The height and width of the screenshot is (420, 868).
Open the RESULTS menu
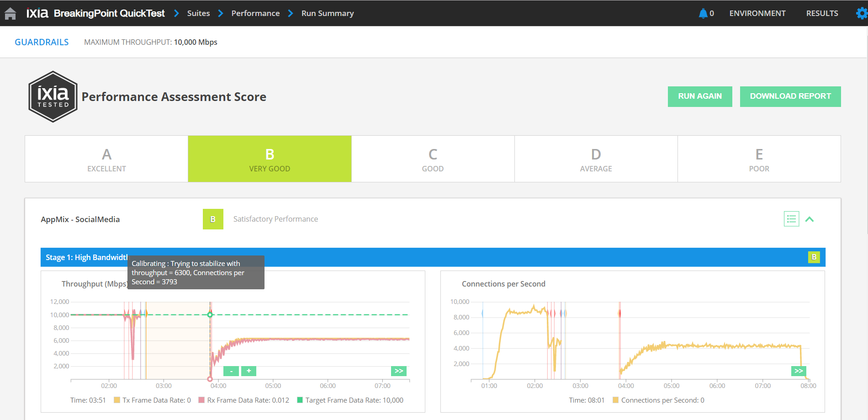[822, 13]
